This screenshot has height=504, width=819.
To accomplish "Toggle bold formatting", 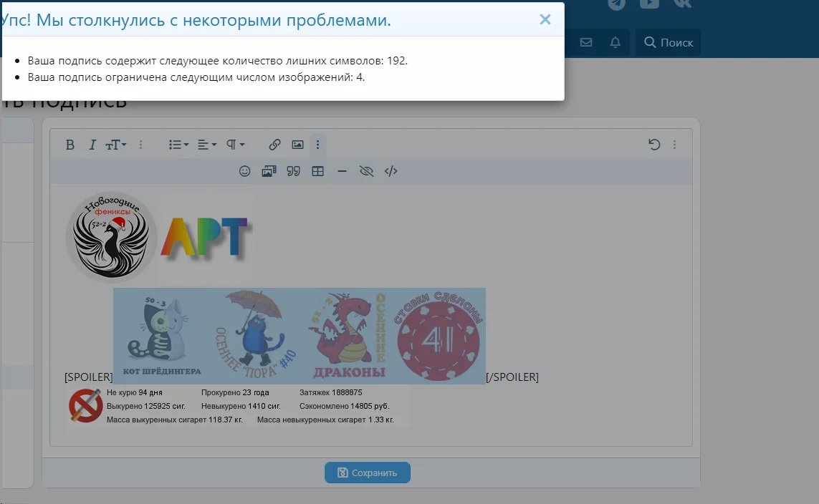I will tap(70, 145).
